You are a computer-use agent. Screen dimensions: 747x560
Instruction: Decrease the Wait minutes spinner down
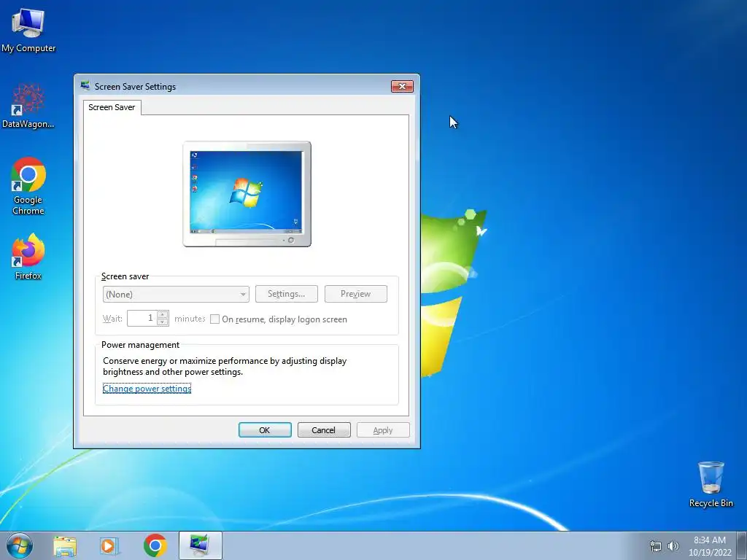coord(163,322)
